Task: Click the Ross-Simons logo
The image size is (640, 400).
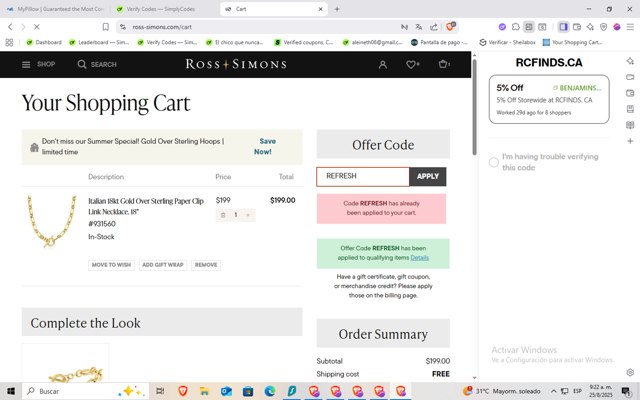Action: (x=236, y=64)
